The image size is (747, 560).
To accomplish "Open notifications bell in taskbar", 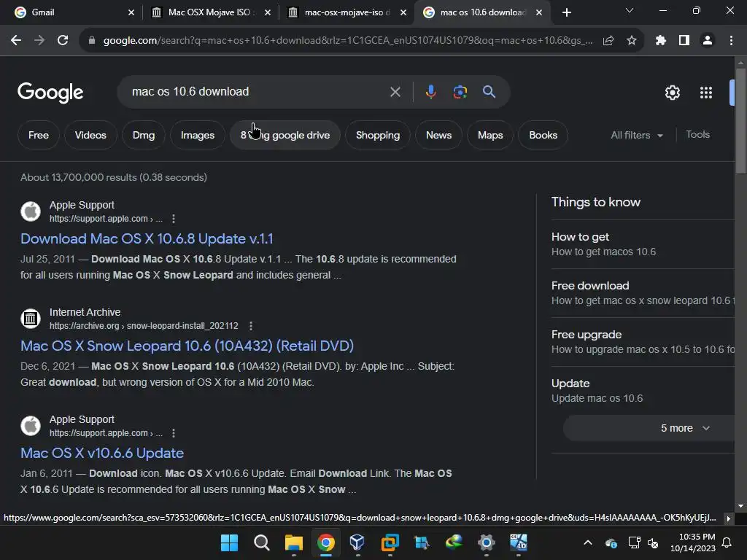I will (727, 542).
